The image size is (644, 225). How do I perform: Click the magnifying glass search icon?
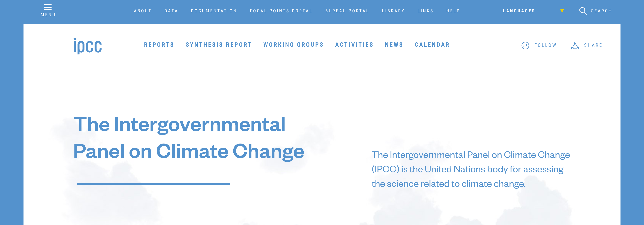click(583, 11)
